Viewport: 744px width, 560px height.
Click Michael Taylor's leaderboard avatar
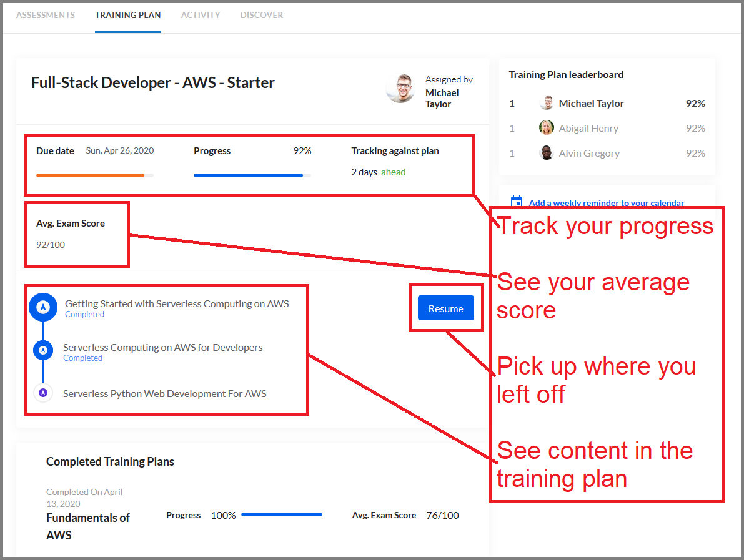(547, 103)
